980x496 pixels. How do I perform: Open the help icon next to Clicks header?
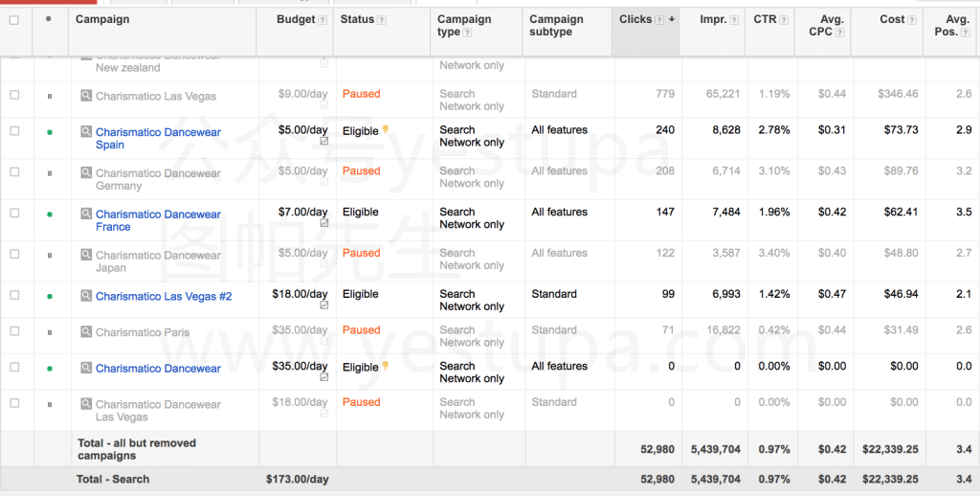click(659, 20)
